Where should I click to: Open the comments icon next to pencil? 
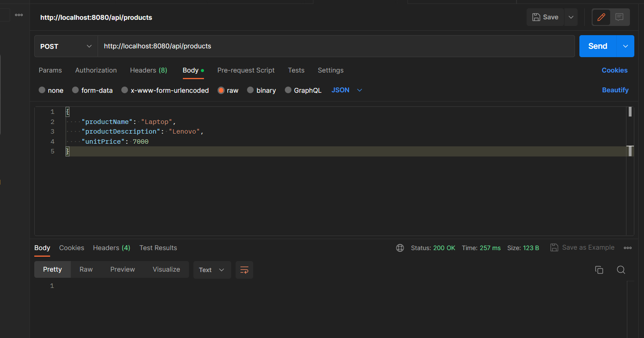(619, 17)
